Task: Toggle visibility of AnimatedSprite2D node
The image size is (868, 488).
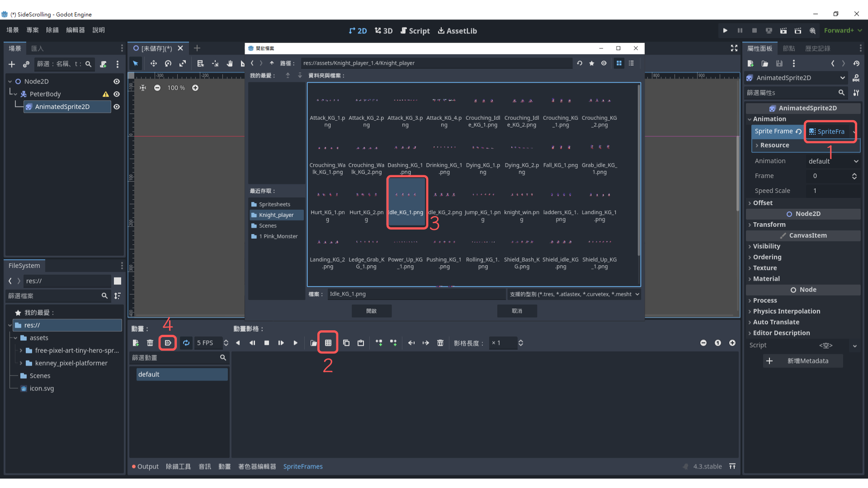Action: [117, 107]
